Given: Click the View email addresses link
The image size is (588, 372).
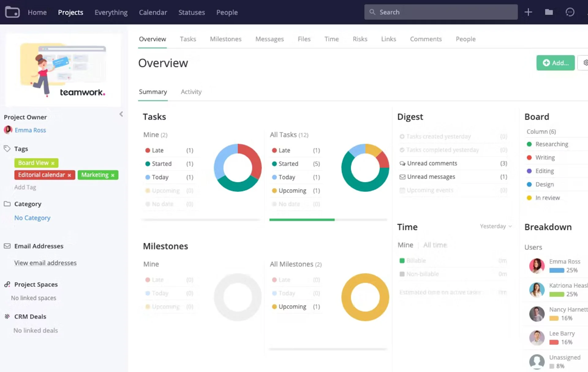Looking at the screenshot, I should click(x=45, y=263).
